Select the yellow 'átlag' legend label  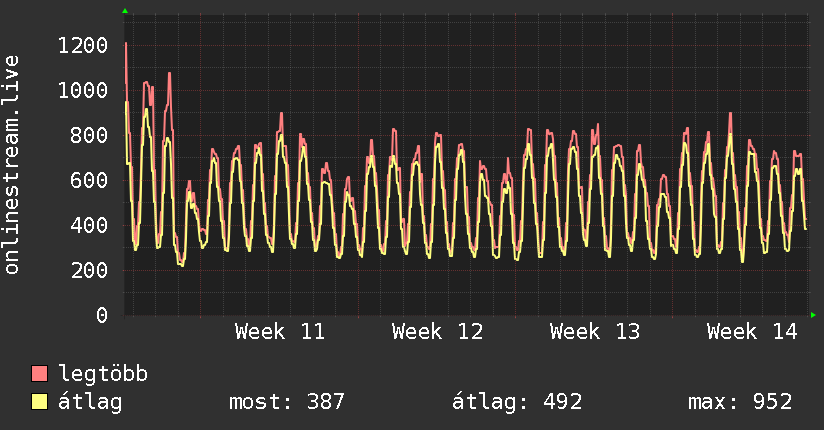(x=90, y=402)
